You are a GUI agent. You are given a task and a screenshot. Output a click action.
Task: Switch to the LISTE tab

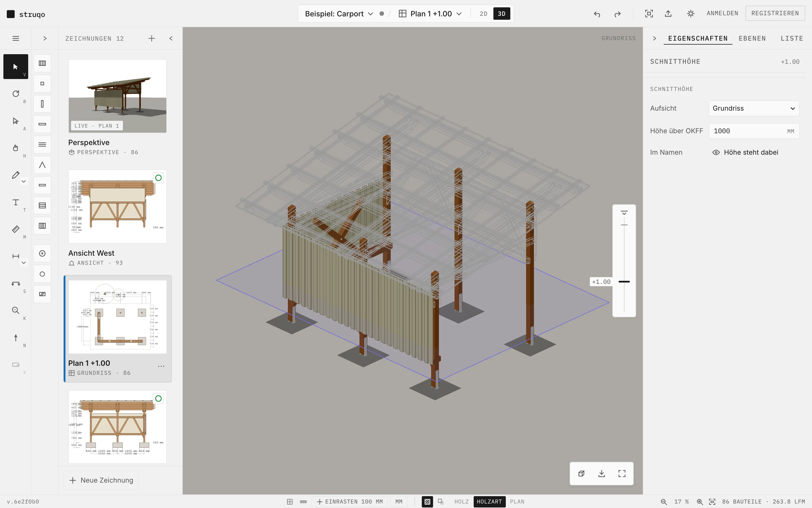click(x=791, y=38)
